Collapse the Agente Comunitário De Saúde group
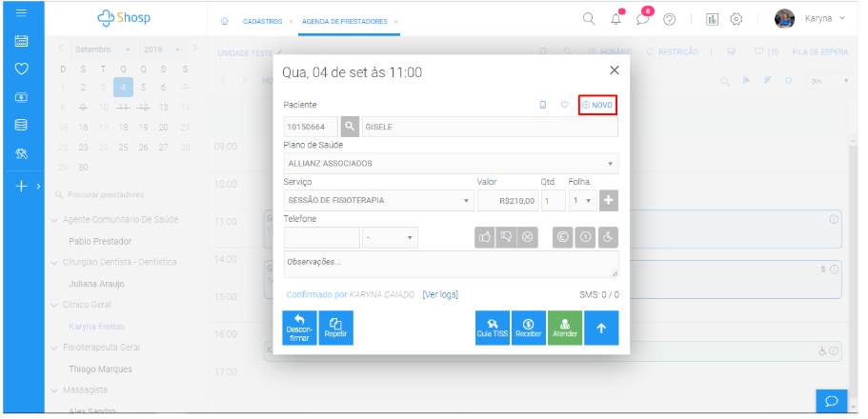This screenshot has width=868, height=419. click(x=54, y=220)
